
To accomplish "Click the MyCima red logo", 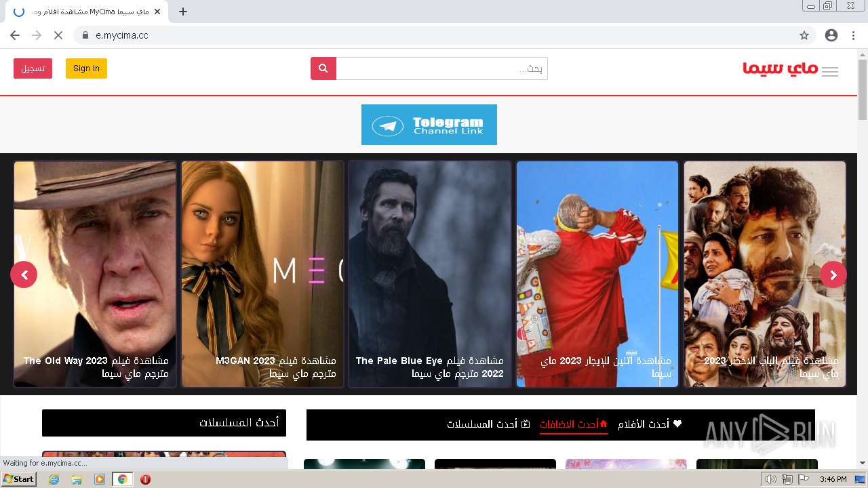I will [781, 69].
